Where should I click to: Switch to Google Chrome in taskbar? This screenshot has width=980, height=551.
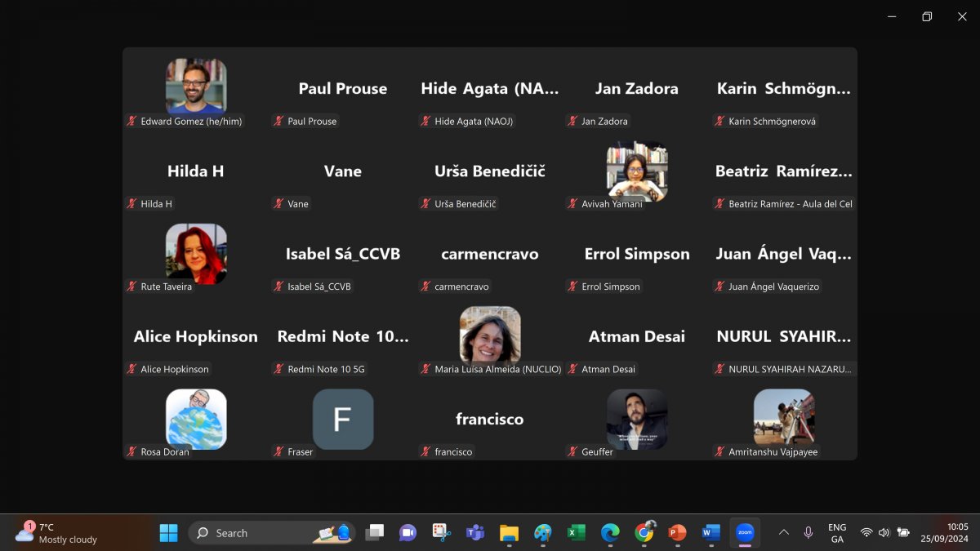[x=644, y=533]
